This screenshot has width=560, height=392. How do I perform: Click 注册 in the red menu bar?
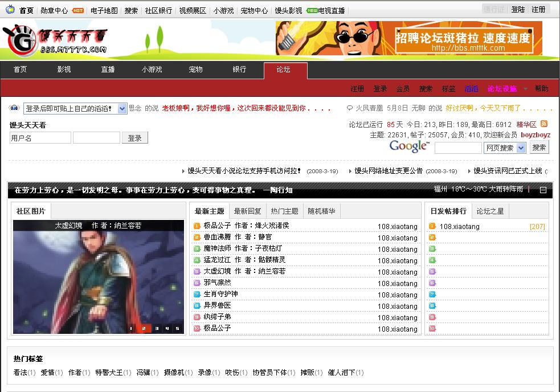tap(357, 89)
